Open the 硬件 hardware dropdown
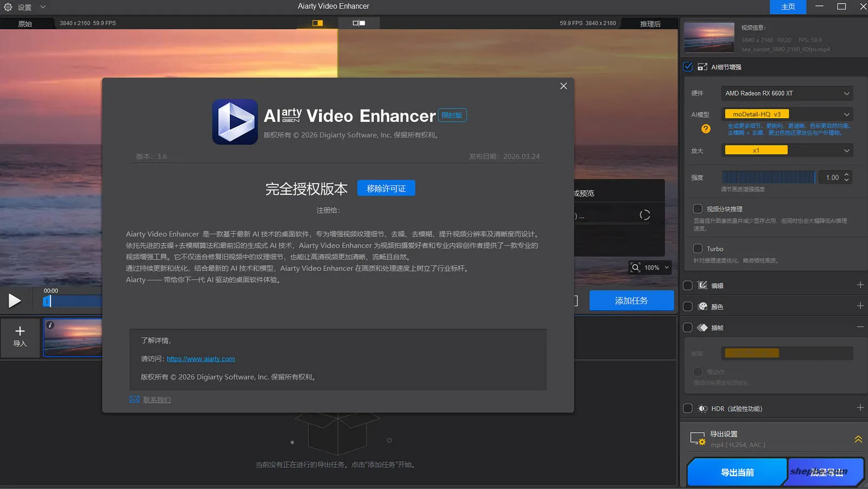Screen dimensions: 868x489 [786, 93]
